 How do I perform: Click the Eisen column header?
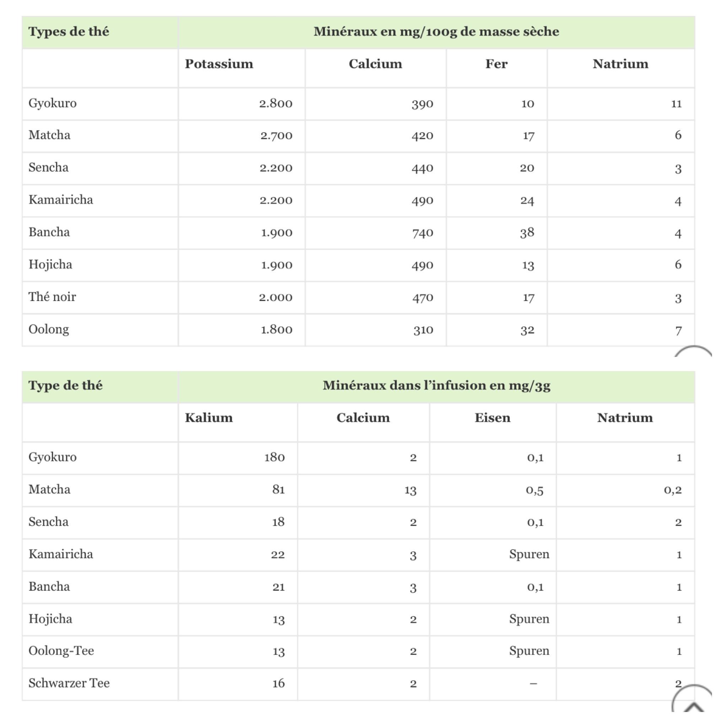pyautogui.click(x=492, y=418)
